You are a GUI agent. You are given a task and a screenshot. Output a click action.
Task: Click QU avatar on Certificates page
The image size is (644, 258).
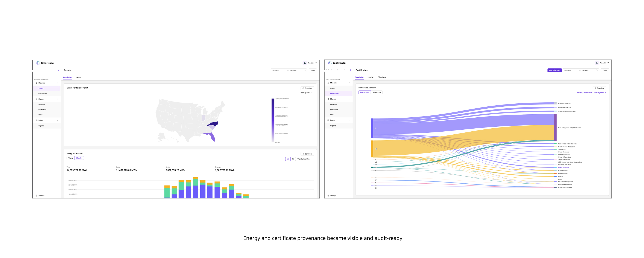(597, 63)
